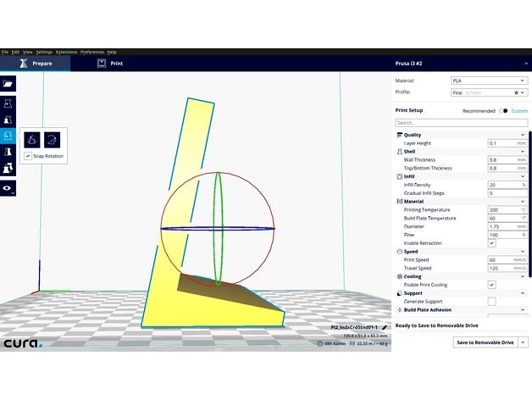Click the settings Search field
This screenshot has width=532, height=400.
(461, 123)
